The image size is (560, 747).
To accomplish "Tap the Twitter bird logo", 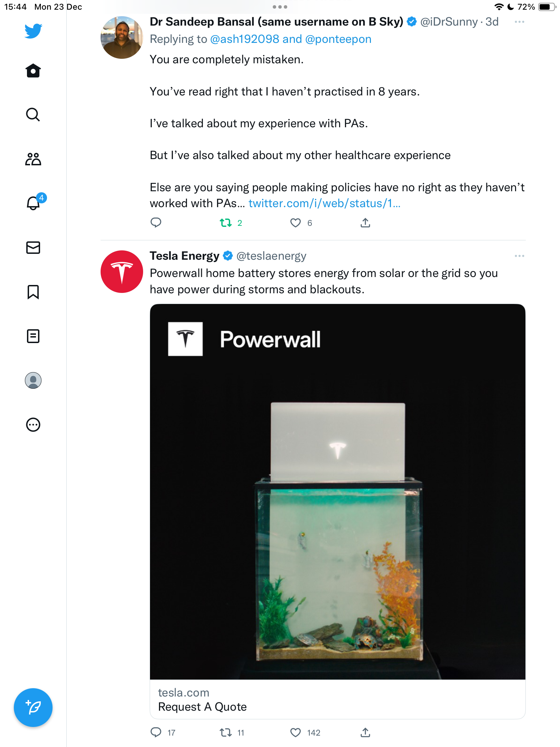I will 33,31.
